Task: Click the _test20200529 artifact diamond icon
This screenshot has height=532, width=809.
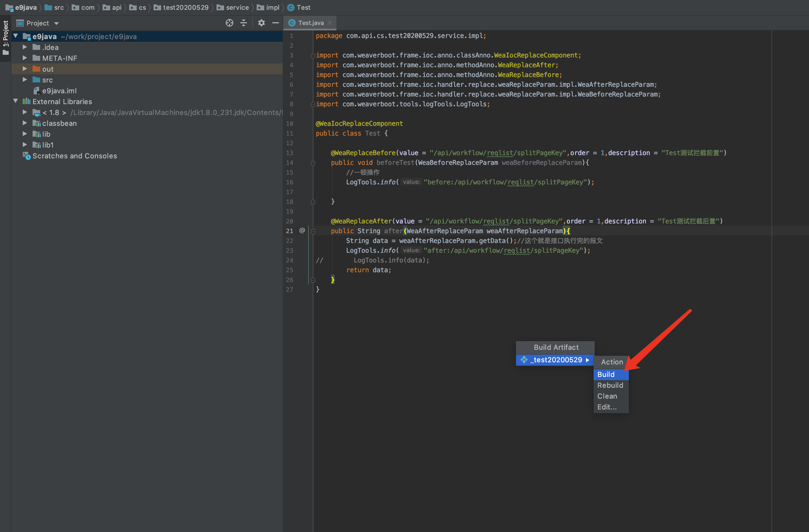Action: [x=524, y=360]
